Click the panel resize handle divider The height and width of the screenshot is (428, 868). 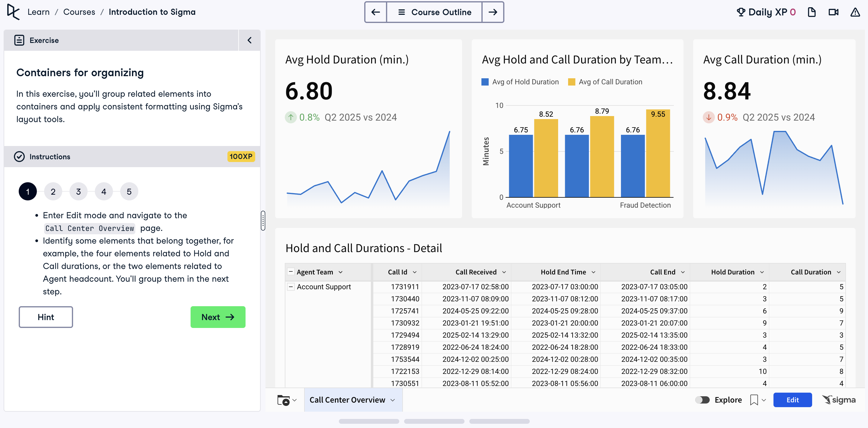263,221
